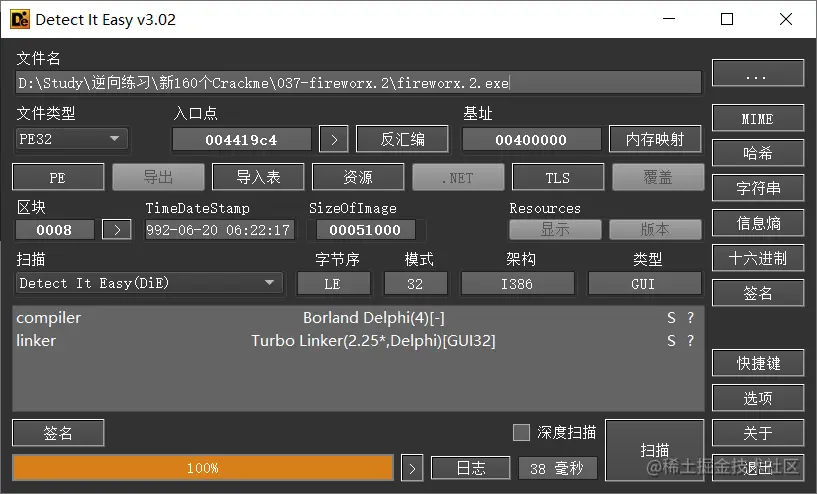Expand the Detect It Easy(DiE) scan dropdown

pos(150,283)
